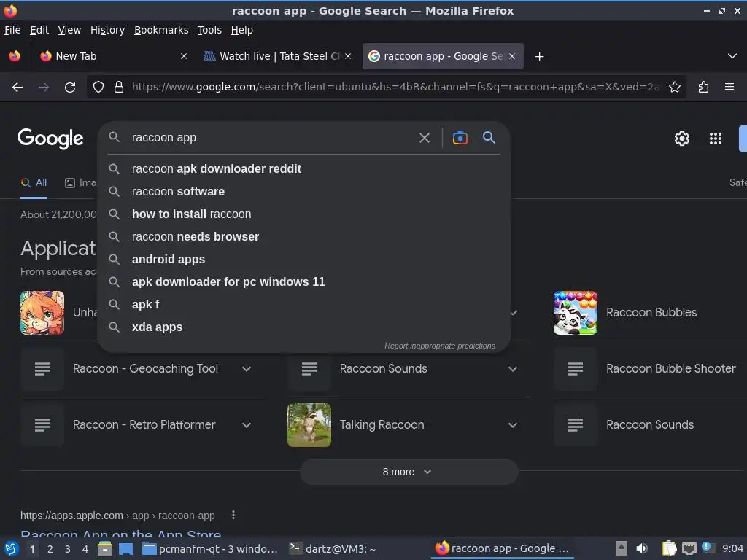Select suggestion android apps
The height and width of the screenshot is (560, 747).
click(304, 260)
